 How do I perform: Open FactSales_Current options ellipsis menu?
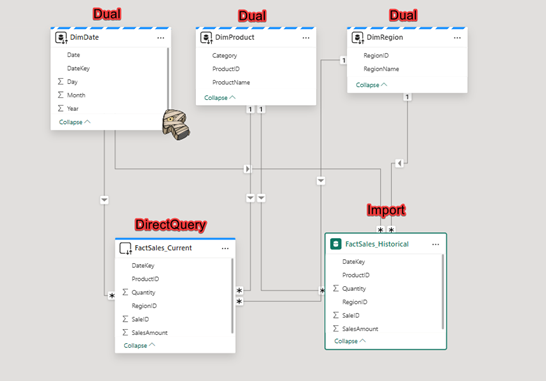click(x=225, y=249)
